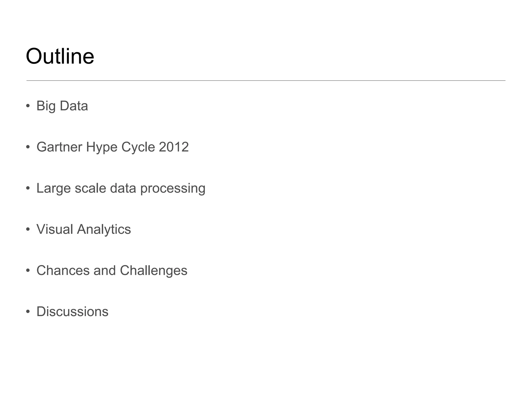Click the bullet dot before Visual Analytics
This screenshot has width=532, height=399.
[28, 229]
